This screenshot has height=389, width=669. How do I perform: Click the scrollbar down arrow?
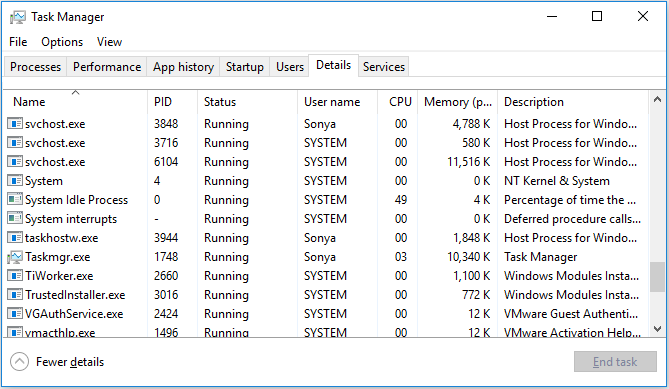tap(657, 329)
